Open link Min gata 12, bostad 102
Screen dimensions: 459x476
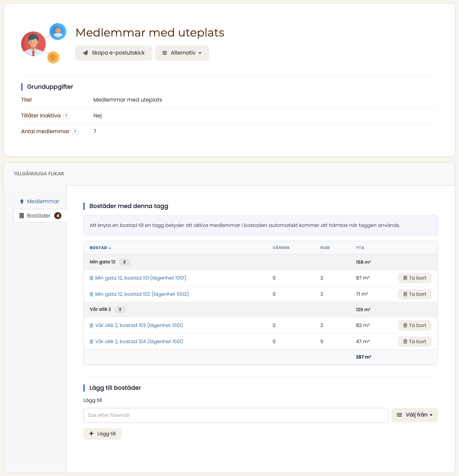[x=142, y=294]
